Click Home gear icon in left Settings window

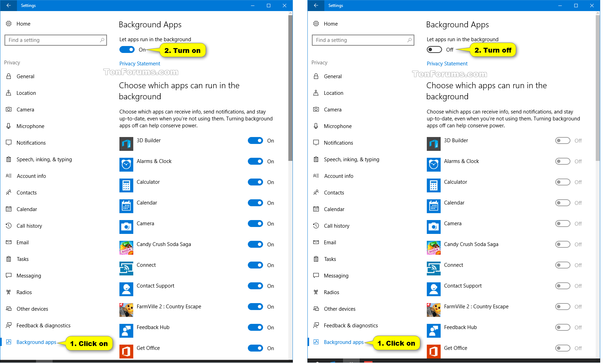pyautogui.click(x=9, y=24)
